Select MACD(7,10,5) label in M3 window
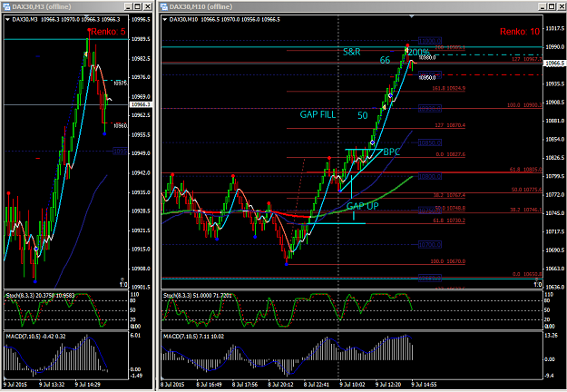This screenshot has height=392, width=567. [x=35, y=337]
